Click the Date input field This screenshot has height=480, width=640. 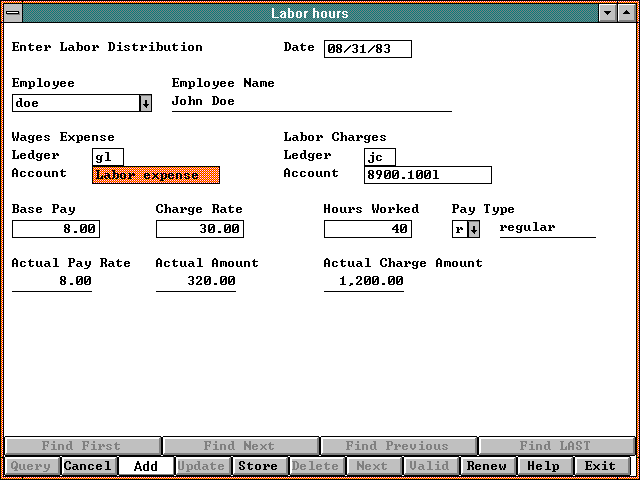367,49
